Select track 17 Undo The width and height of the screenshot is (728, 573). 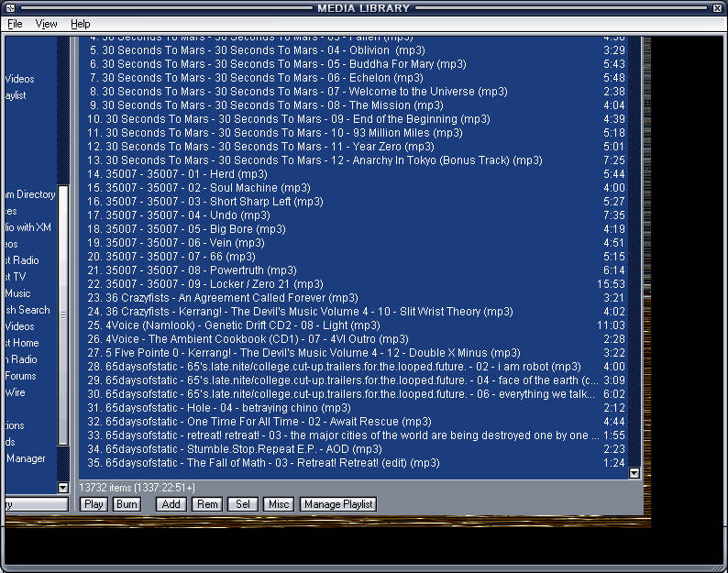pyautogui.click(x=354, y=215)
